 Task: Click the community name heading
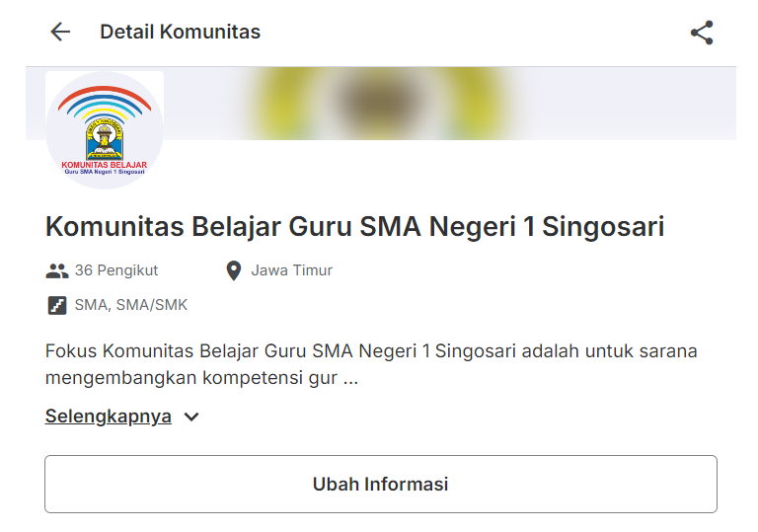(354, 227)
